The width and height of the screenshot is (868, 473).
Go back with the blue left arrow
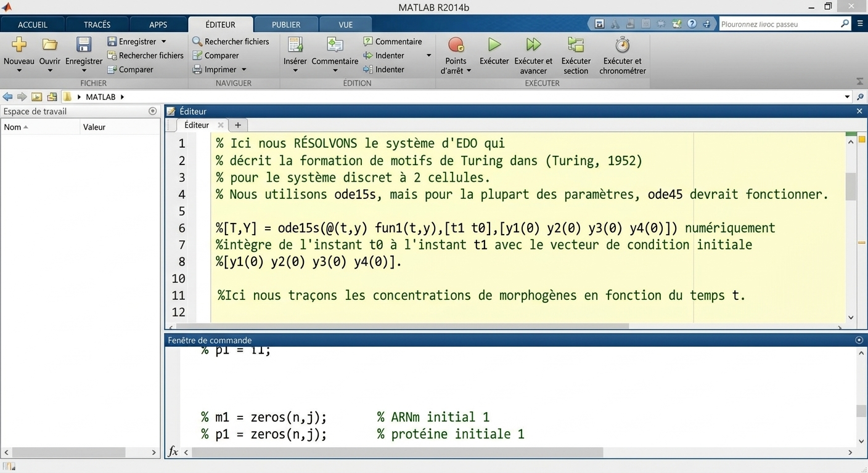coord(7,97)
